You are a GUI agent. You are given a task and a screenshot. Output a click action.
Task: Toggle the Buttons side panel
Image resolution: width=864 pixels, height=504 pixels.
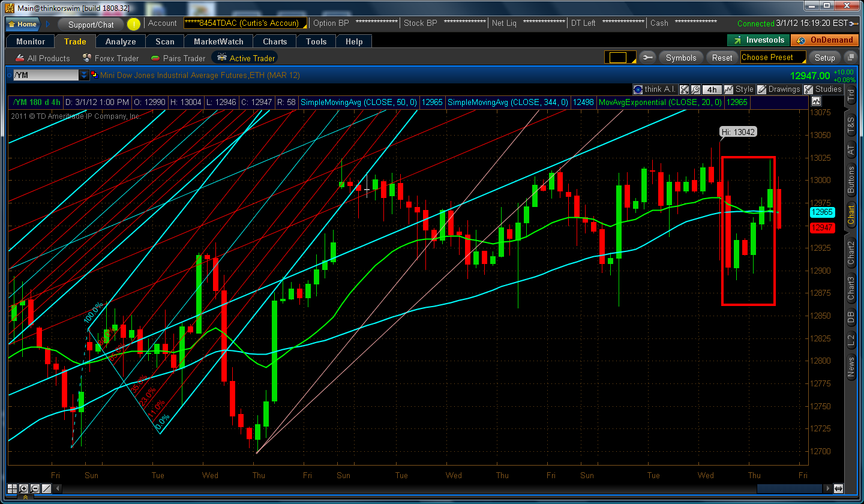click(851, 179)
